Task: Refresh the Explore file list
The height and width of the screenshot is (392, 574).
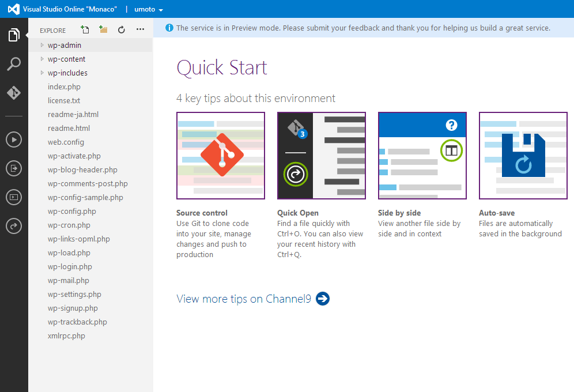Action: (122, 29)
